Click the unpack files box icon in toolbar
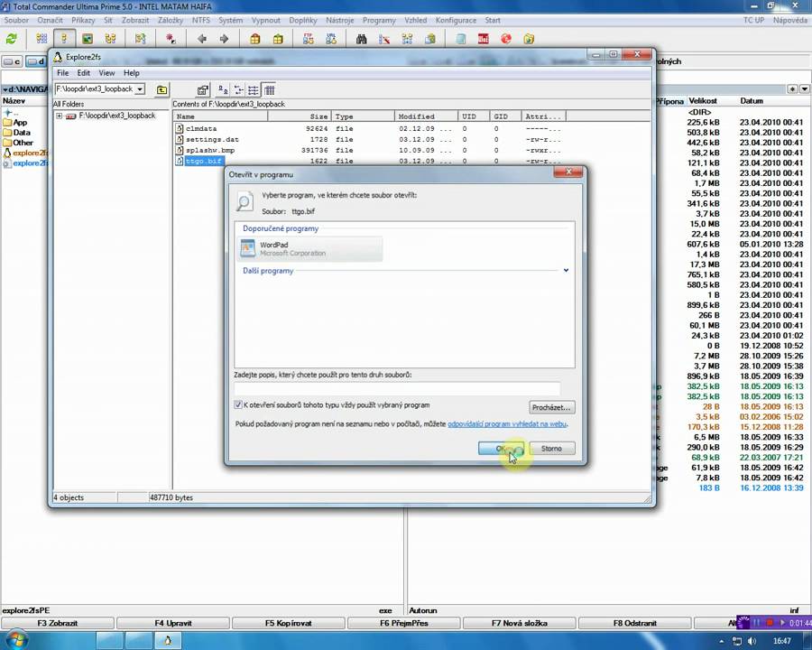The width and height of the screenshot is (812, 650). (278, 39)
